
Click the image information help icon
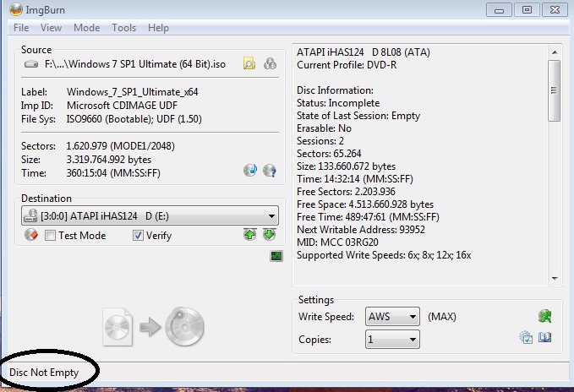pos(270,171)
